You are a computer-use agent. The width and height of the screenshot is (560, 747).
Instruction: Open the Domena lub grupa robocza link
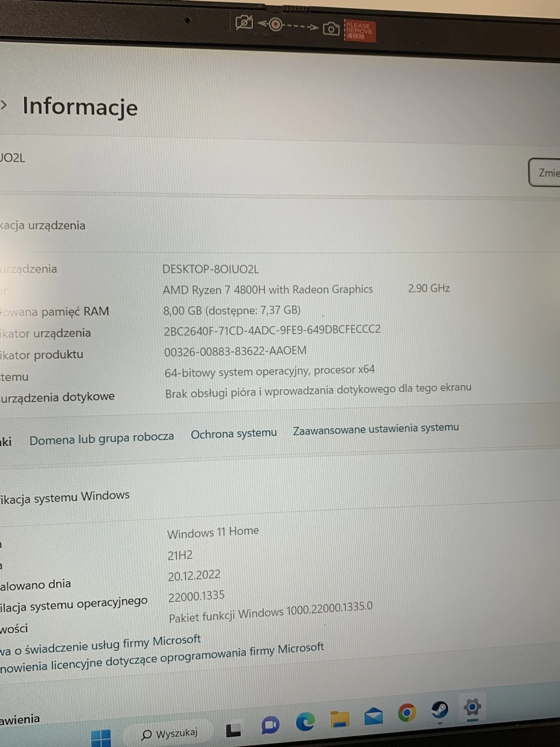coord(102,438)
